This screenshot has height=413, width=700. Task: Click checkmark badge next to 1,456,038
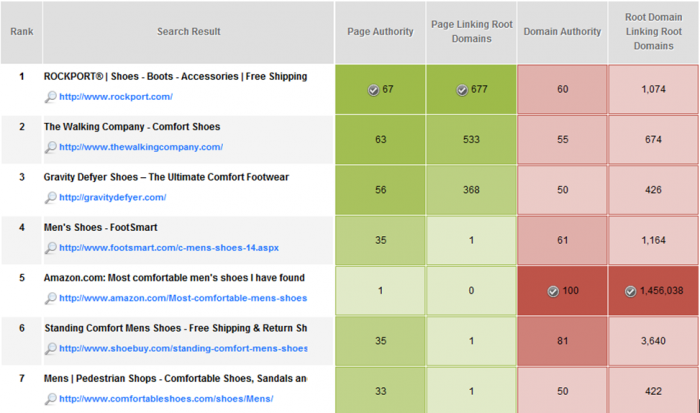click(630, 291)
